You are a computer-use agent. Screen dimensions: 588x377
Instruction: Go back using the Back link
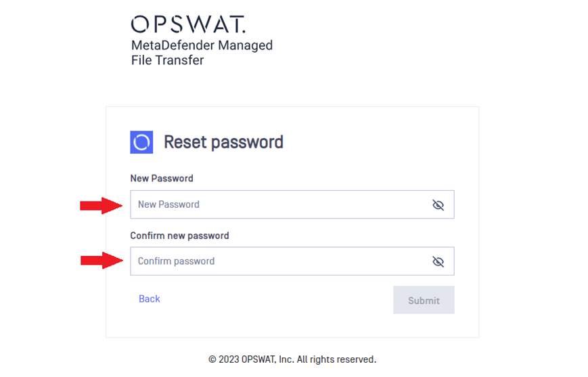tap(150, 298)
